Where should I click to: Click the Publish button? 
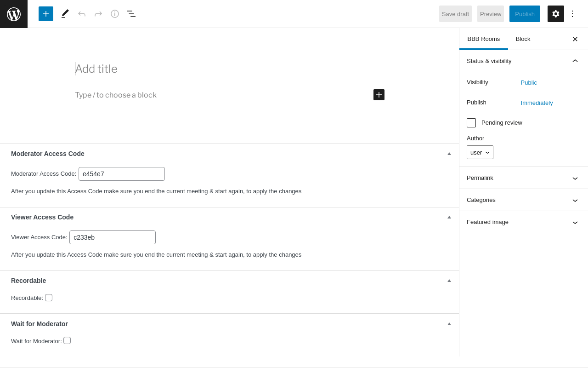[x=525, y=14]
